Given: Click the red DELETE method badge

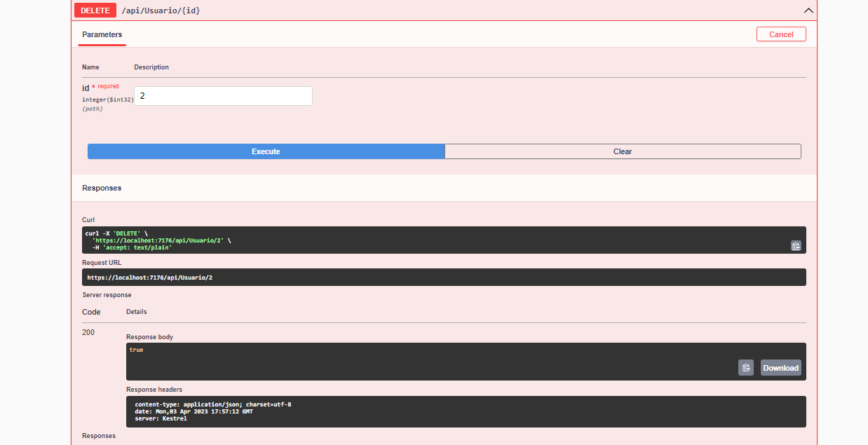Looking at the screenshot, I should 95,11.
